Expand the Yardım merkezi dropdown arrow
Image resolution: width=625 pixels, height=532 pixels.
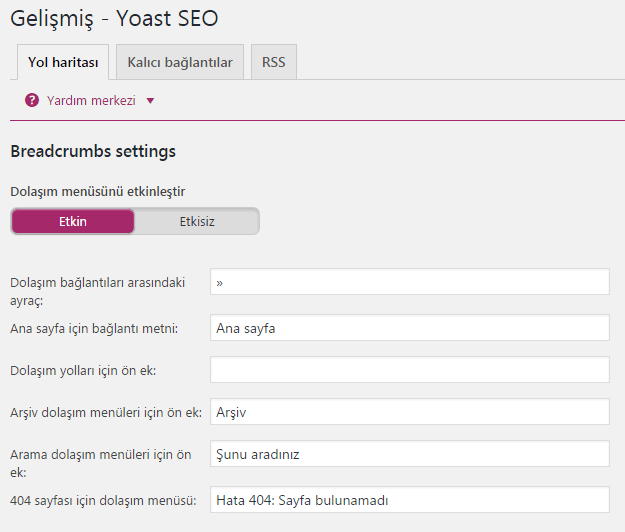coord(150,101)
